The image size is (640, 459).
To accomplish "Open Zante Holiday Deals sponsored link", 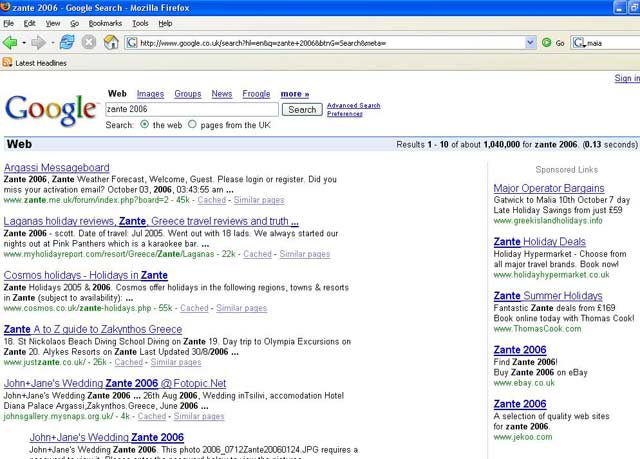I will pos(540,242).
